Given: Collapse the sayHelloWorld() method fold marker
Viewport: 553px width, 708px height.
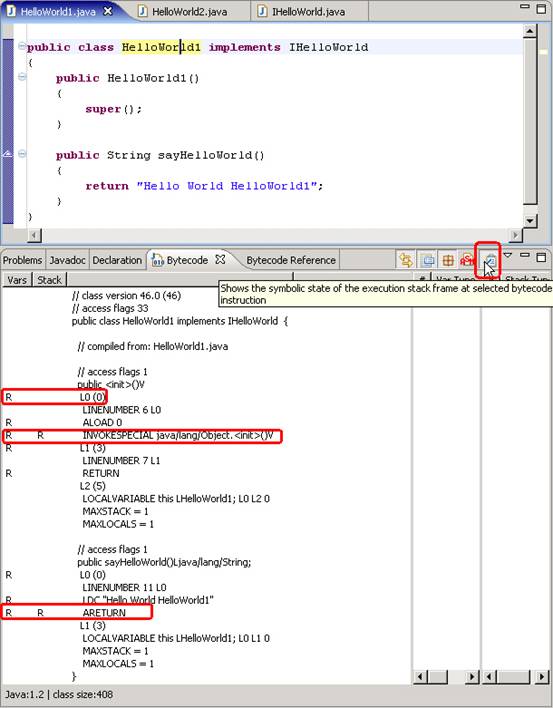Looking at the screenshot, I should (x=21, y=154).
